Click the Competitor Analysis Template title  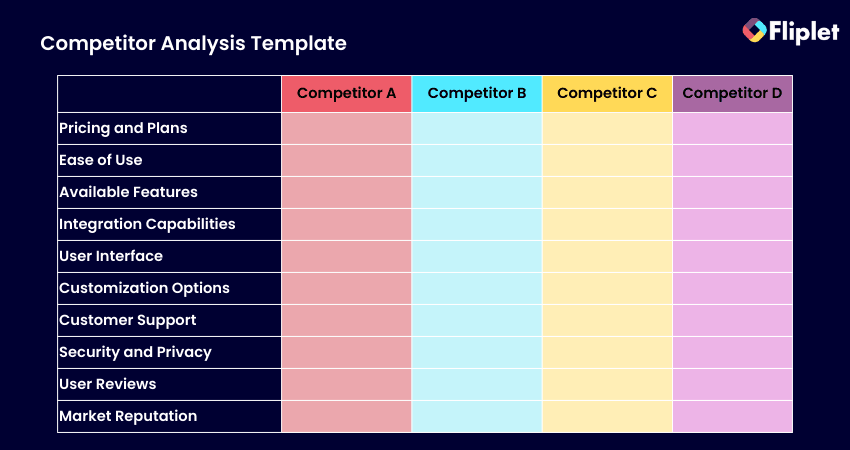click(x=194, y=43)
